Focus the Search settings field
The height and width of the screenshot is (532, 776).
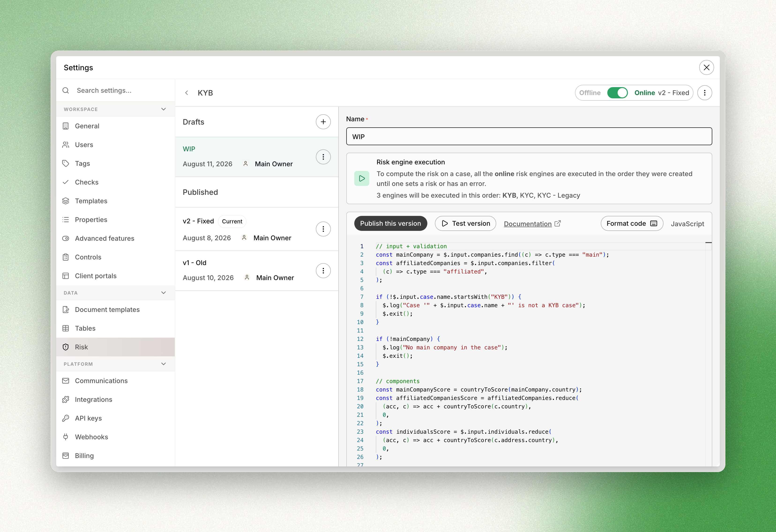[x=116, y=90]
